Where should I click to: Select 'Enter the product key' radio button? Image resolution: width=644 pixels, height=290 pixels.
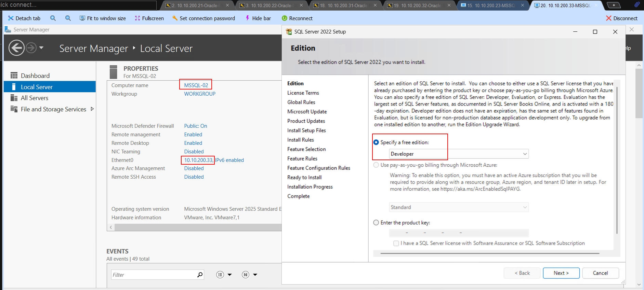376,223
